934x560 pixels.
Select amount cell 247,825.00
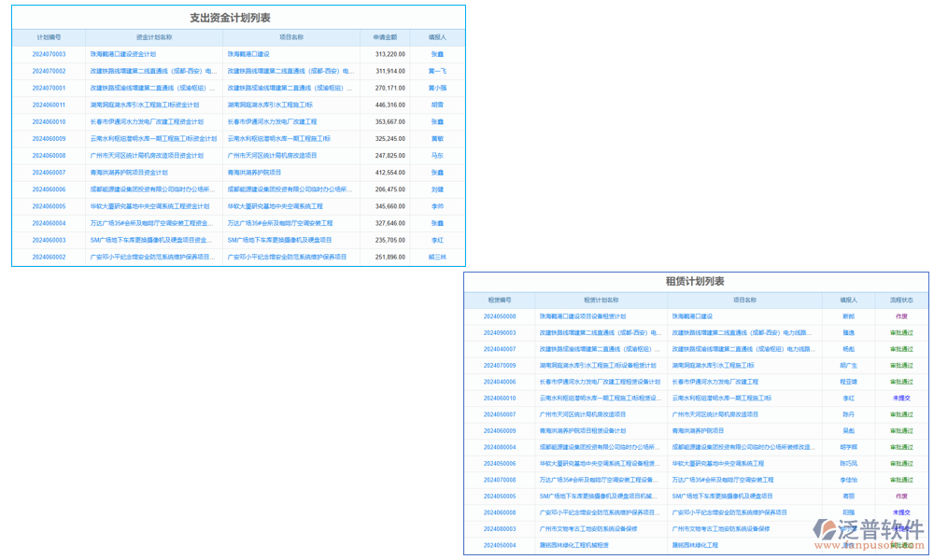pyautogui.click(x=390, y=156)
